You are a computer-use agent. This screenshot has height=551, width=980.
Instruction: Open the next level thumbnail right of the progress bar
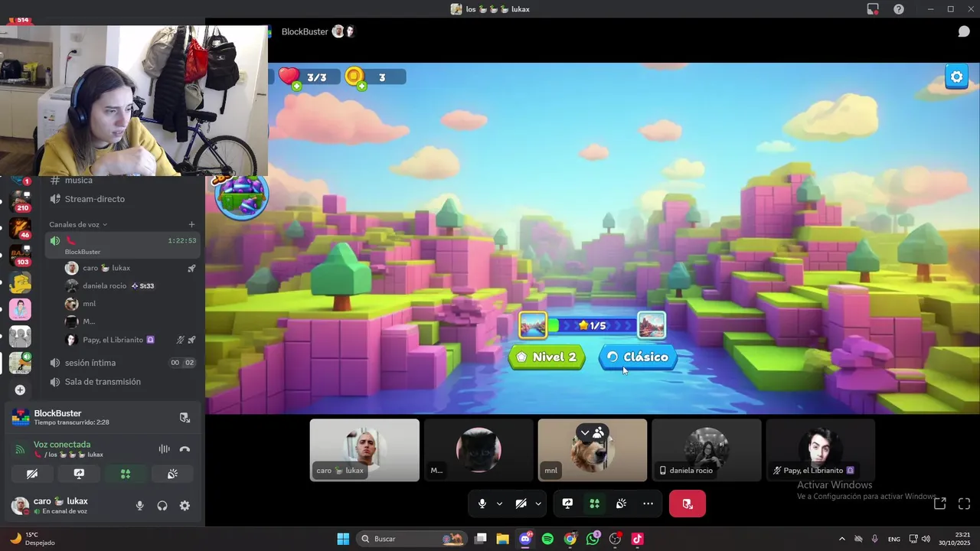(652, 325)
